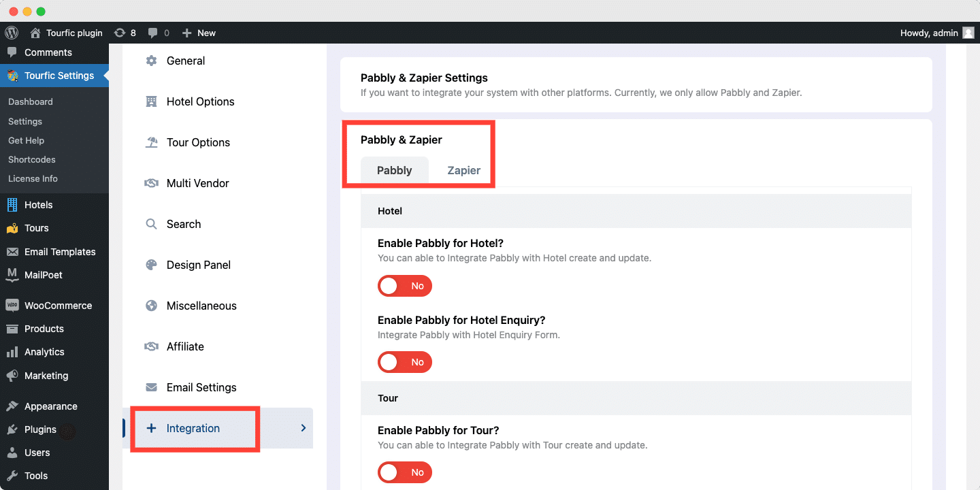980x490 pixels.
Task: Click the Enable Pabbly for Tour? label
Action: coord(438,430)
